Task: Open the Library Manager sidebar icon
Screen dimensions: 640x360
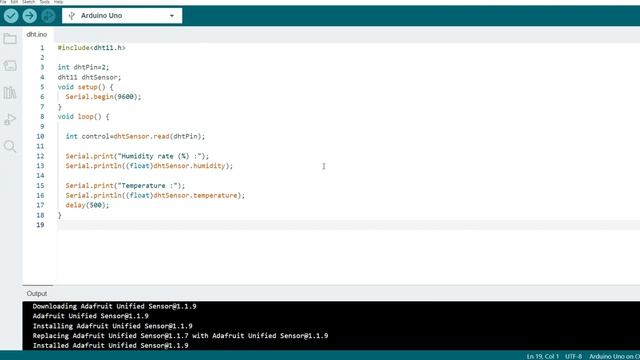Action: tap(10, 93)
